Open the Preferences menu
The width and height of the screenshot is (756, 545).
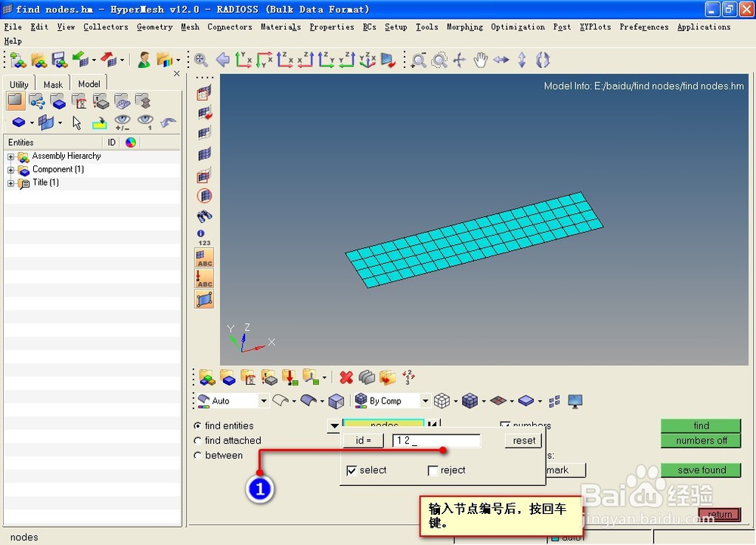coord(643,27)
